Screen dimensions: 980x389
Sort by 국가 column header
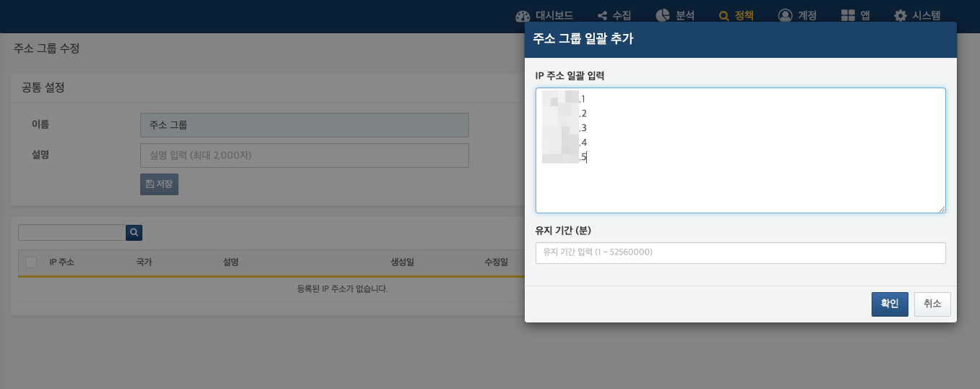(144, 262)
